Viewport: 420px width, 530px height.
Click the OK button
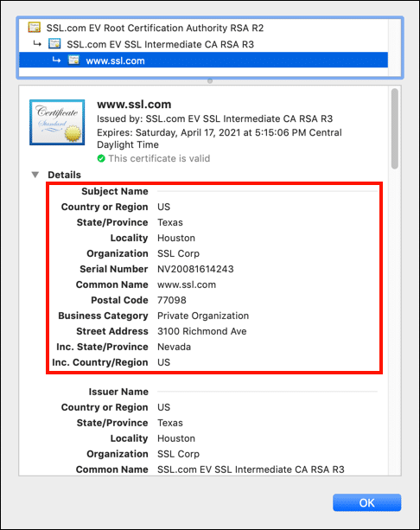coord(367,502)
